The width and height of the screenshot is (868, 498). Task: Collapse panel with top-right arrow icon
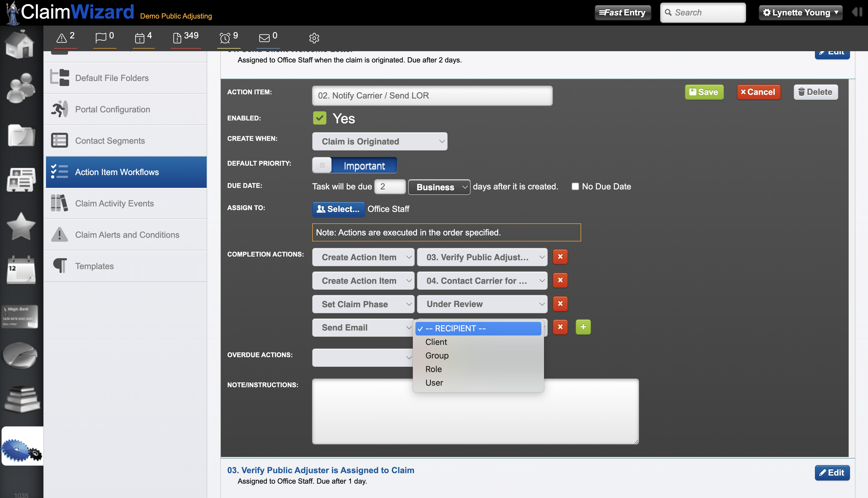coord(857,12)
